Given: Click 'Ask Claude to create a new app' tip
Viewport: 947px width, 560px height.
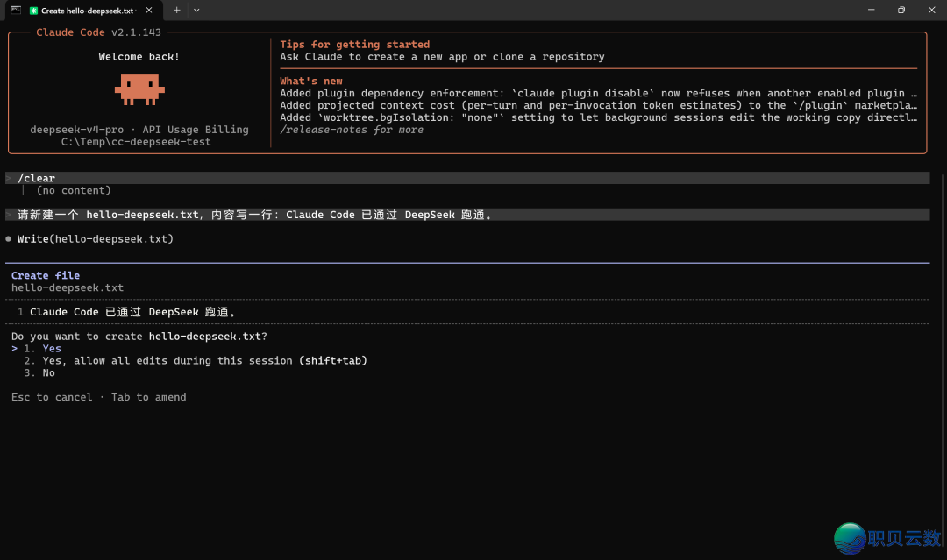Looking at the screenshot, I should tap(442, 57).
